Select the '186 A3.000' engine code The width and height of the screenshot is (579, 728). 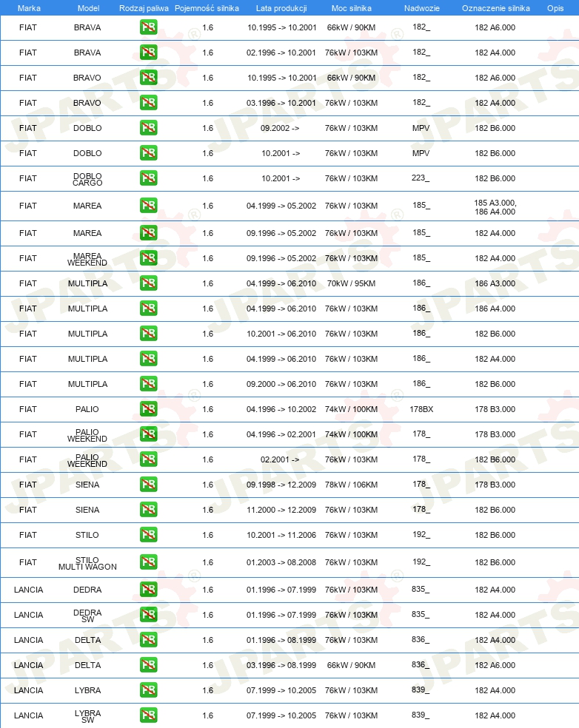(495, 283)
